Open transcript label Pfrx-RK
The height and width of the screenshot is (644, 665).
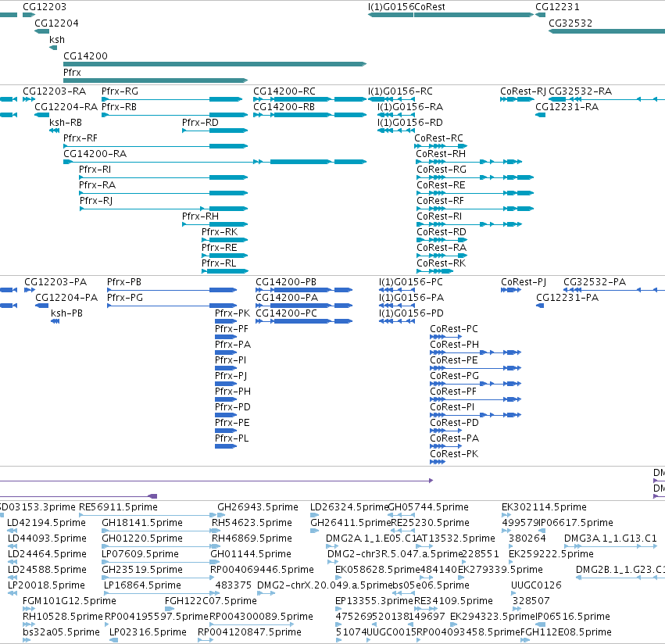[220, 232]
